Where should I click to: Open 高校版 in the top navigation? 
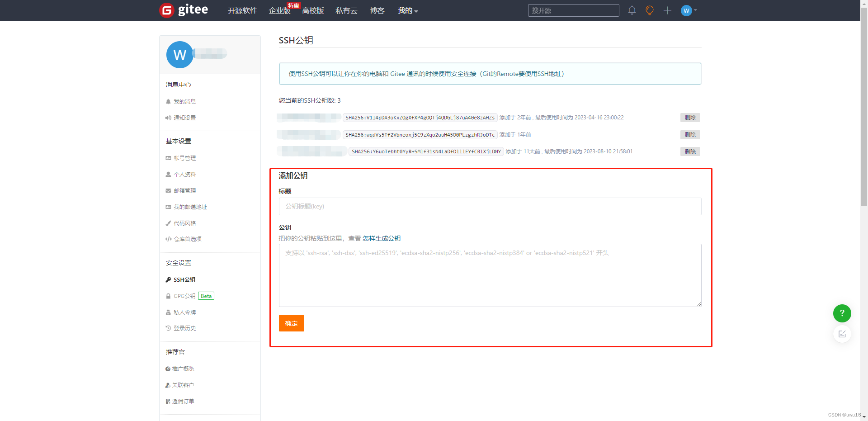click(x=313, y=10)
